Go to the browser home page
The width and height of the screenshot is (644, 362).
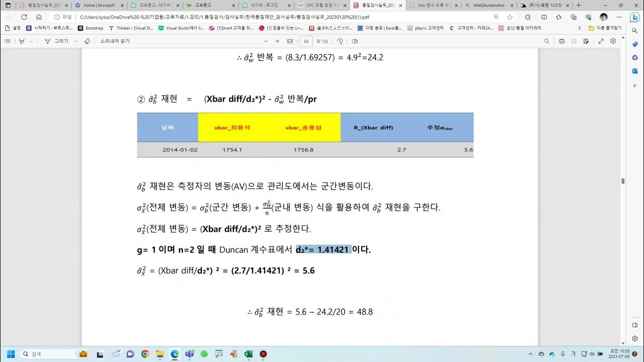[39, 17]
